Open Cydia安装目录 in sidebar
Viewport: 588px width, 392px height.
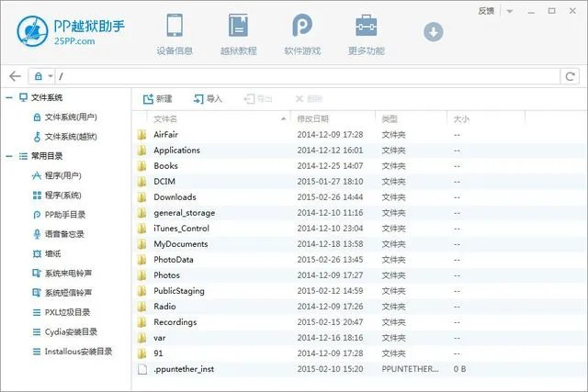(x=65, y=331)
